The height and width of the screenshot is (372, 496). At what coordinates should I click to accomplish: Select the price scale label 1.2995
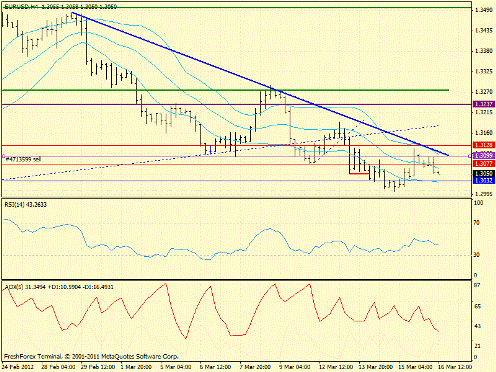483,194
